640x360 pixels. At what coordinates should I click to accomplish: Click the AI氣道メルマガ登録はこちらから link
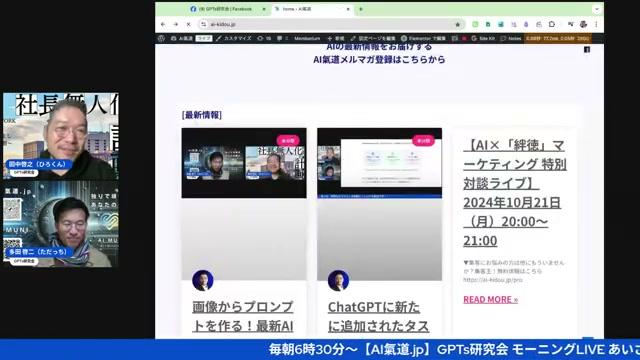pos(379,60)
